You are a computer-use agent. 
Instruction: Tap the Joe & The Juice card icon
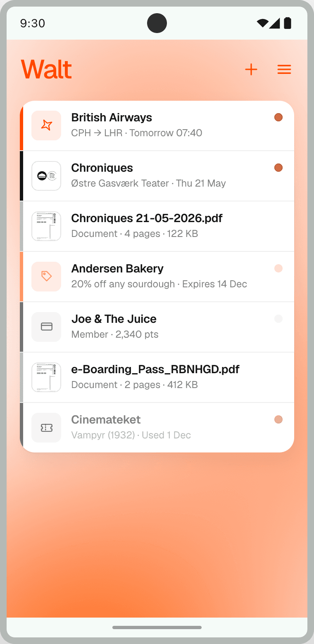tap(46, 327)
